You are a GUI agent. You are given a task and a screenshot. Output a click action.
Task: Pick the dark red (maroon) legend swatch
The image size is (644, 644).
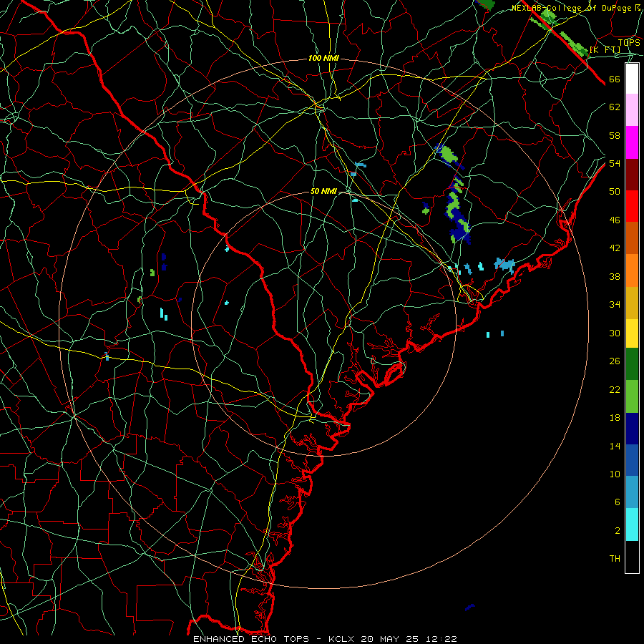(x=632, y=175)
